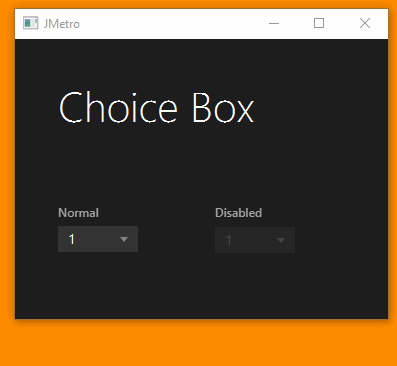The image size is (397, 366).
Task: Click the JMetro app icon in title bar
Action: pyautogui.click(x=30, y=23)
